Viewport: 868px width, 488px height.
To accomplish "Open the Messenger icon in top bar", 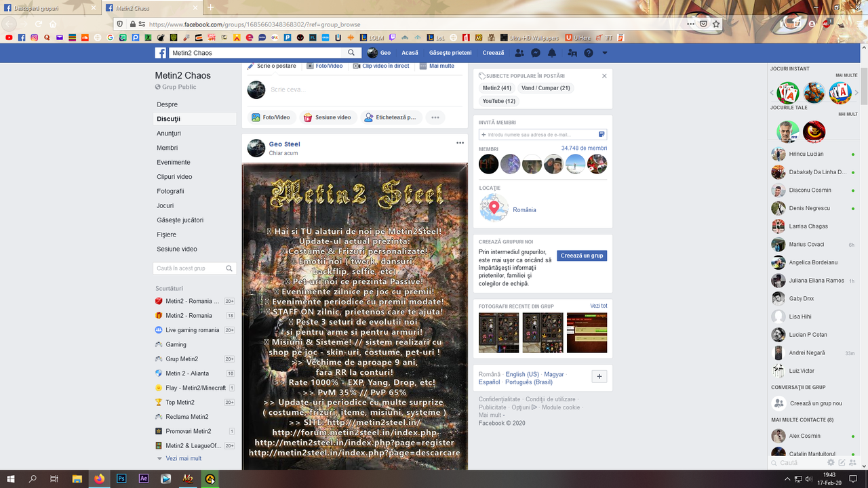I will (x=536, y=53).
